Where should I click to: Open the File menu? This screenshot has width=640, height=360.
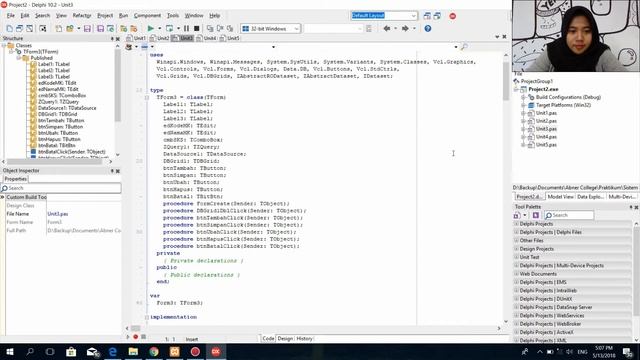[x=11, y=16]
